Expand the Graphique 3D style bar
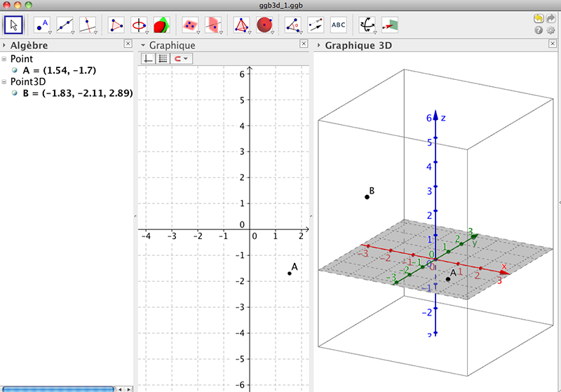This screenshot has height=392, width=561. (x=318, y=46)
